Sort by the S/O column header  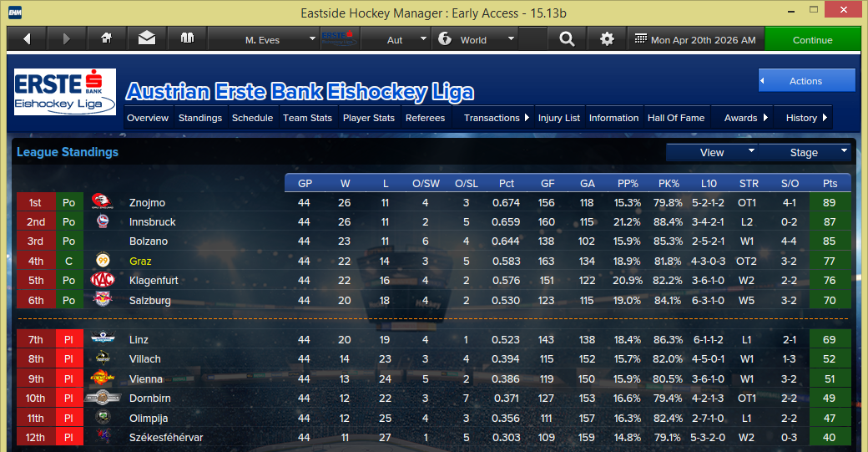coord(790,183)
